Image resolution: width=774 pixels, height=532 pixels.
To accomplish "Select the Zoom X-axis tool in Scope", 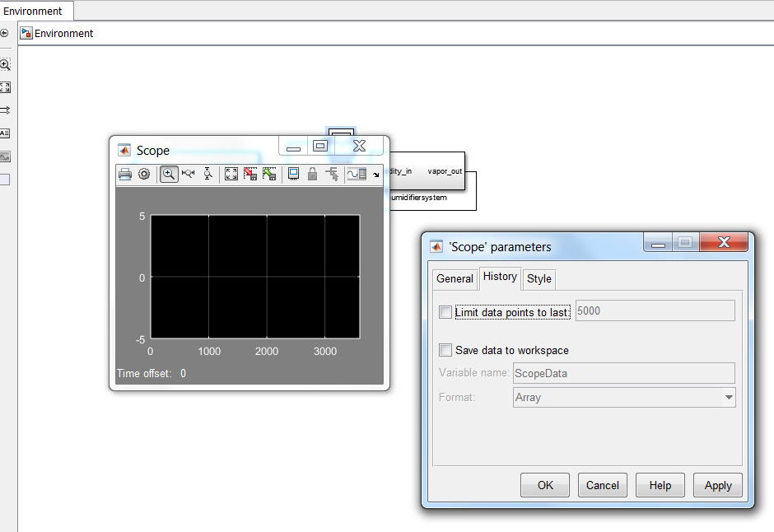I will pyautogui.click(x=188, y=174).
